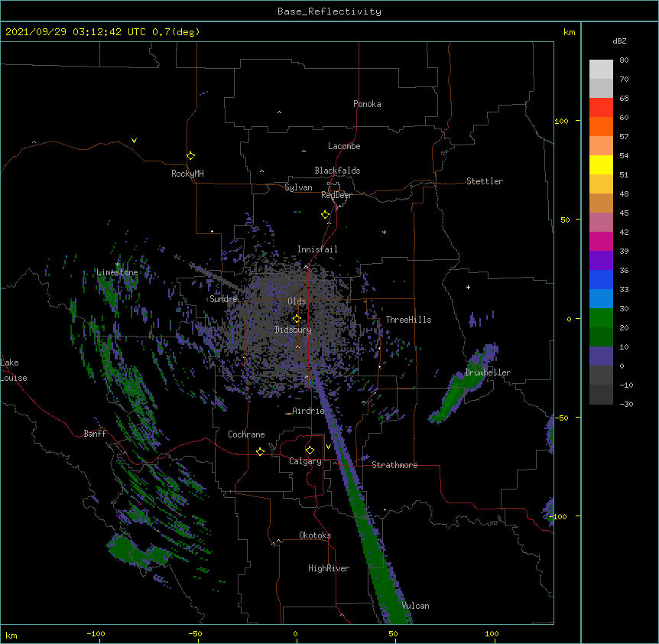659x644 pixels.
Task: Click the 10 dBZ purple legend swatch
Action: pos(601,356)
